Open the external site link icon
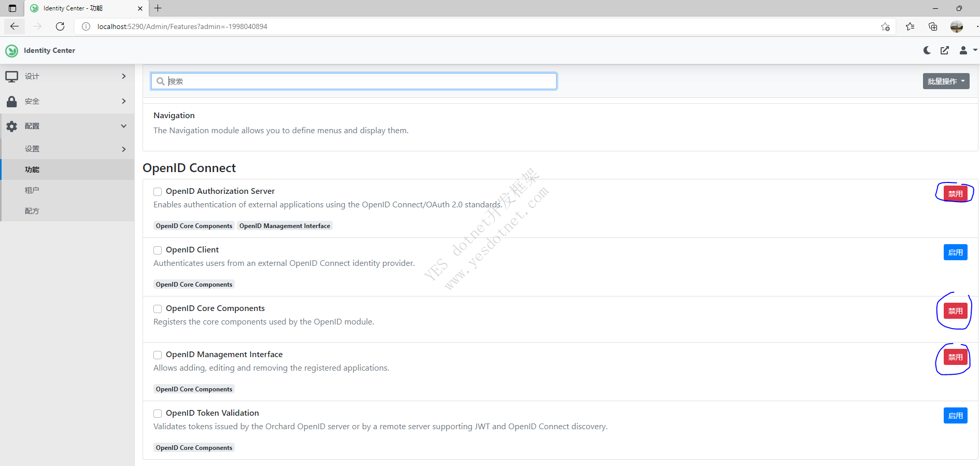This screenshot has width=980, height=466. point(945,50)
